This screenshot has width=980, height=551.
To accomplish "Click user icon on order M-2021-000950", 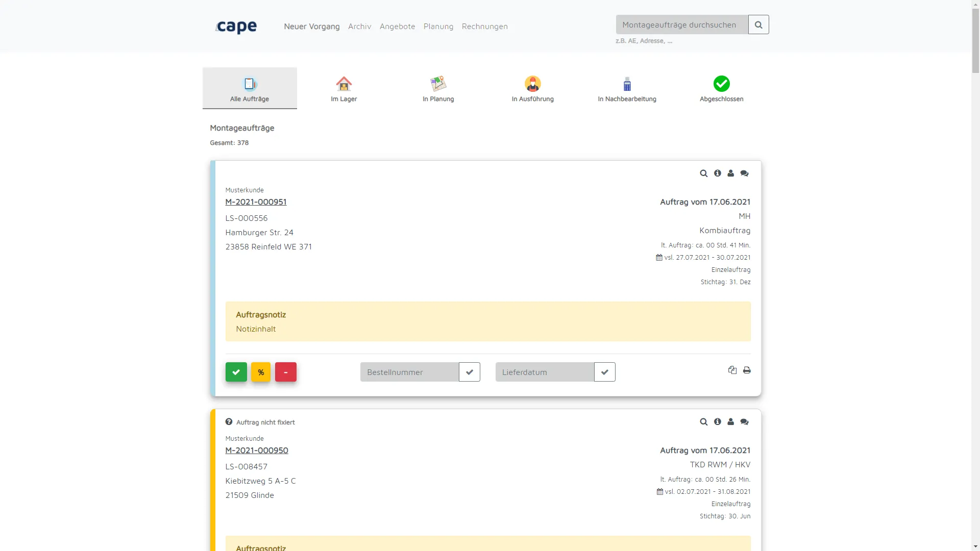I will [x=730, y=422].
